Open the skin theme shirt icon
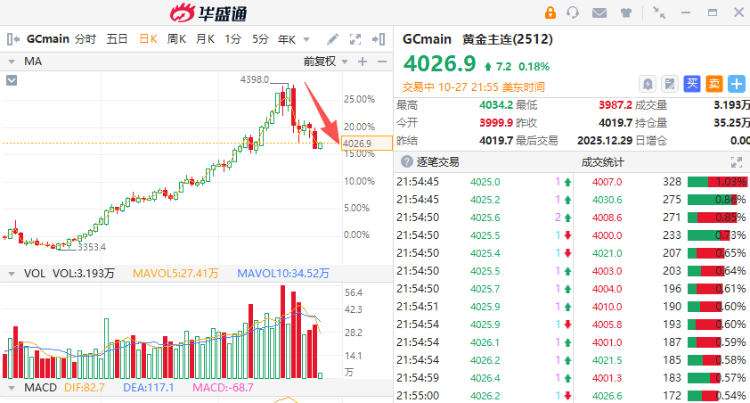The image size is (750, 403). click(626, 12)
